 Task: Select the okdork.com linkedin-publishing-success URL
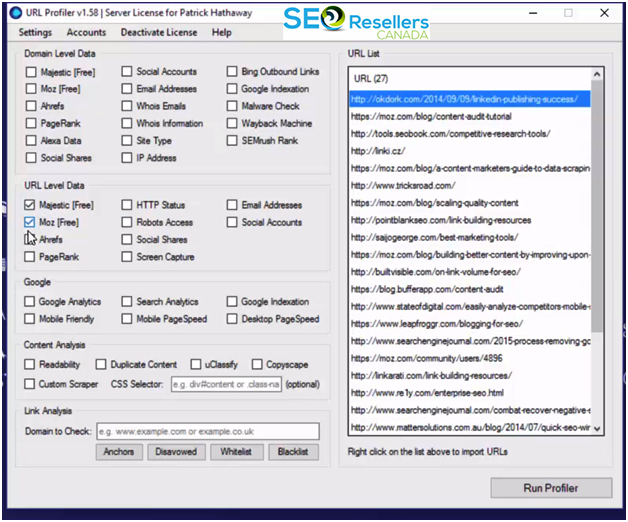click(469, 99)
